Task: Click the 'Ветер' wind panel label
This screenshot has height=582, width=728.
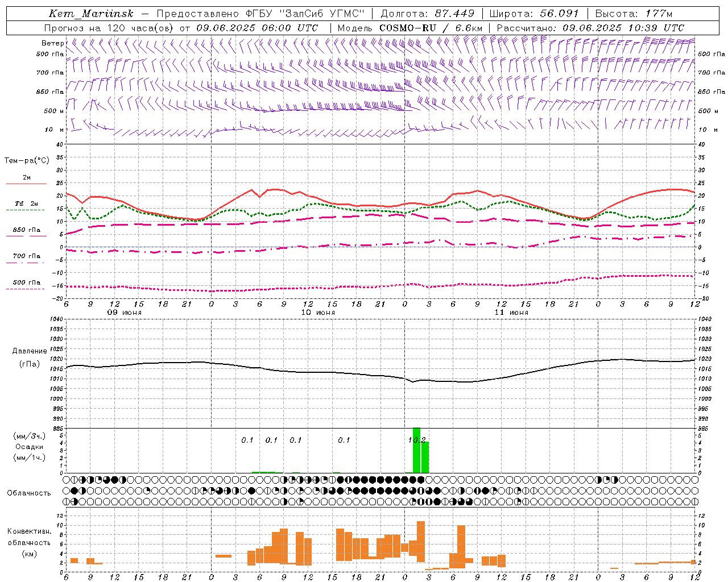Action: [52, 43]
